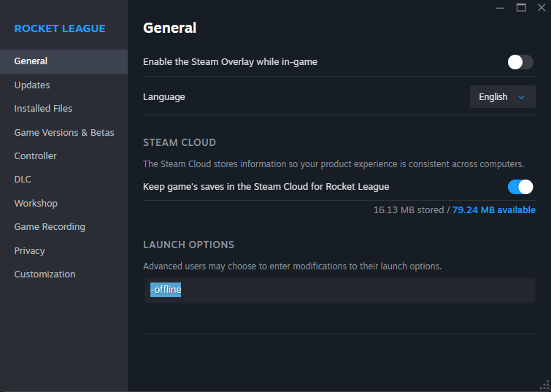The image size is (551, 392).
Task: Click the LAUNCH OPTIONS heading
Action: 189,245
